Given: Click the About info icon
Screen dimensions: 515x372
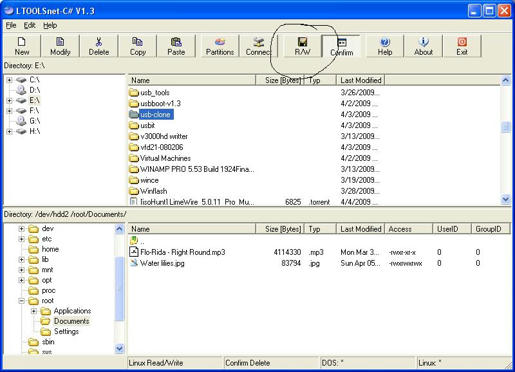Looking at the screenshot, I should [423, 42].
